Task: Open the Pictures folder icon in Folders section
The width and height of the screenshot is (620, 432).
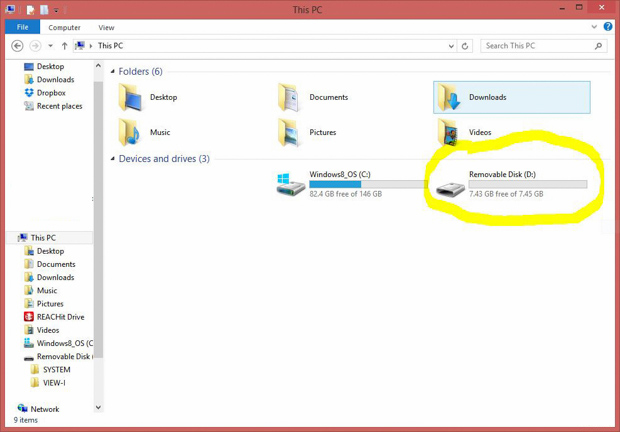Action: [289, 132]
